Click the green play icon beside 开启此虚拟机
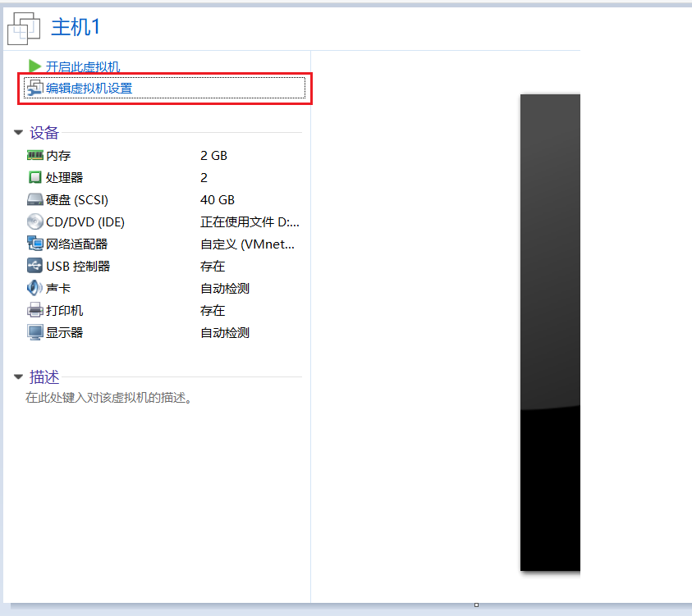 (34, 66)
